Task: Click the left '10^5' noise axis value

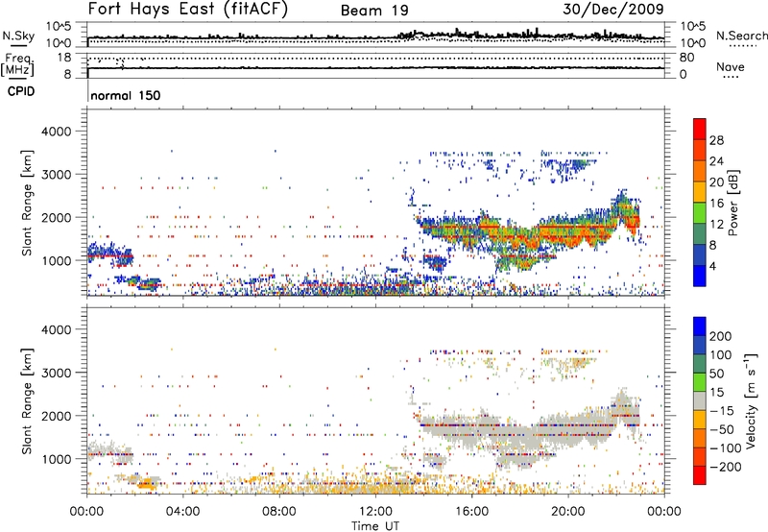Action: 59,27
